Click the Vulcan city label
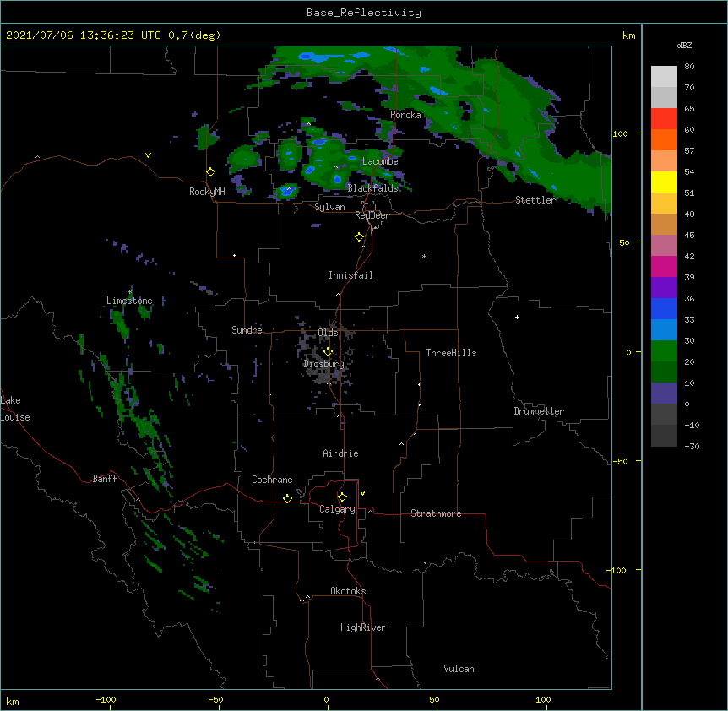Image resolution: width=728 pixels, height=711 pixels. pos(459,669)
